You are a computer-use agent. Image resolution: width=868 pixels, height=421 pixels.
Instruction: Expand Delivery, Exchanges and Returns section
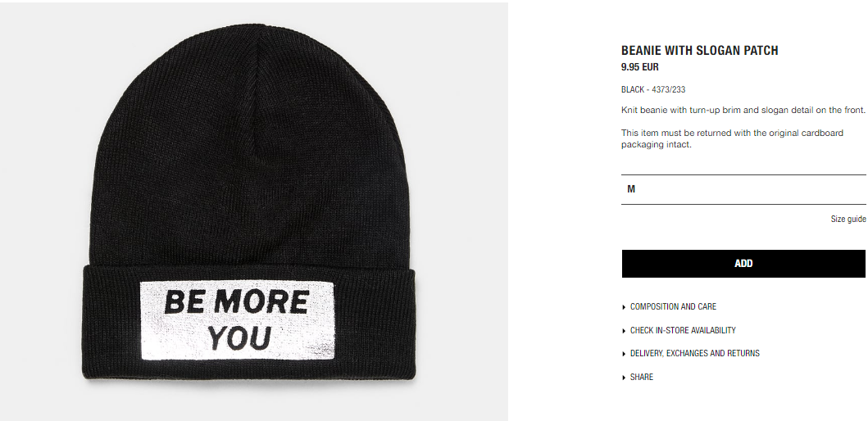(x=695, y=354)
